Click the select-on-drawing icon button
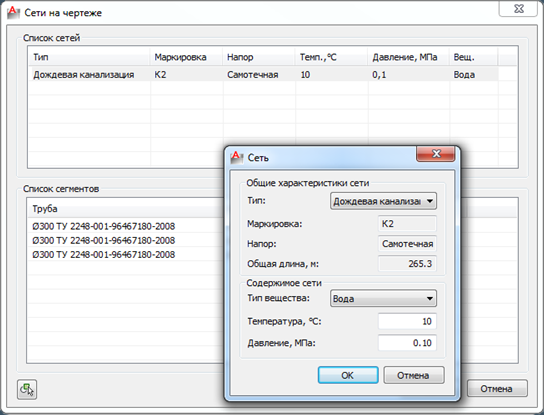Image resolution: width=544 pixels, height=415 pixels. [27, 389]
